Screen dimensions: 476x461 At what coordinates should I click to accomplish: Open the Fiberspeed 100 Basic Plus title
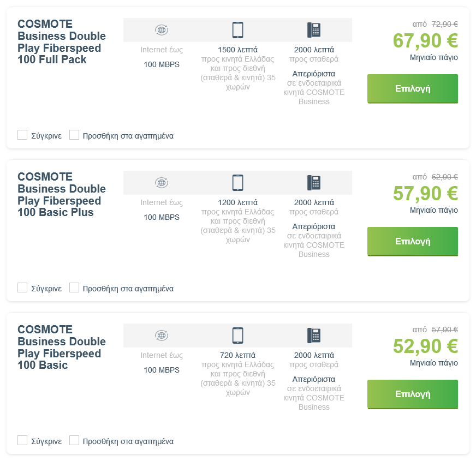[x=62, y=195]
